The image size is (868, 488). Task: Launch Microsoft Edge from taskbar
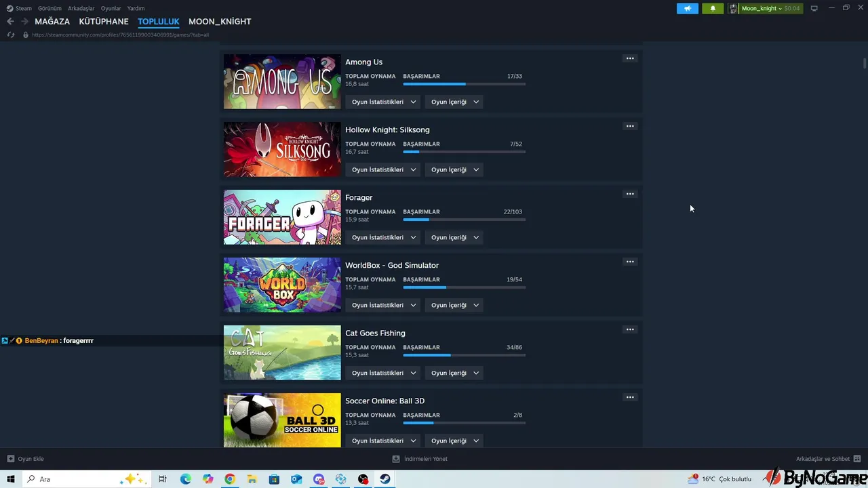(x=186, y=479)
